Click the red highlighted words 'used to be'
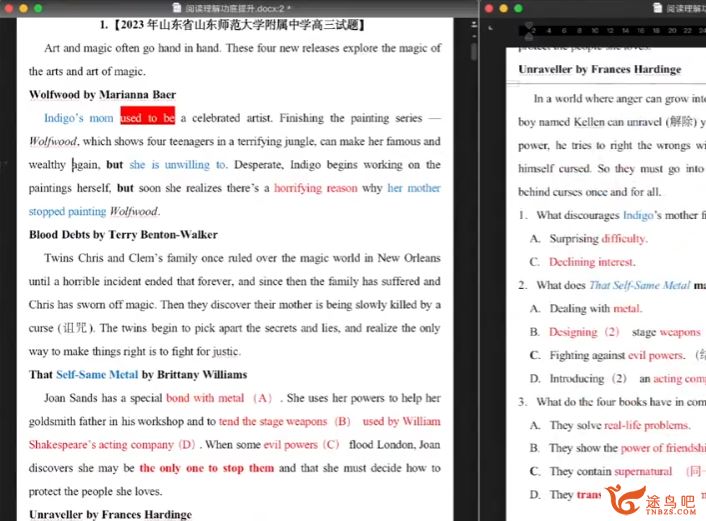 coord(148,118)
